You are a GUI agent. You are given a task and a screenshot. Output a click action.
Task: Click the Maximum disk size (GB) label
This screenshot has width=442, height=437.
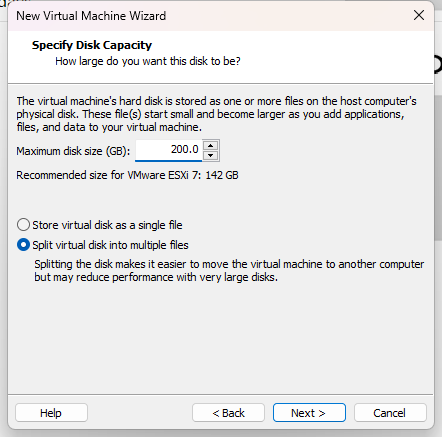[x=73, y=151]
